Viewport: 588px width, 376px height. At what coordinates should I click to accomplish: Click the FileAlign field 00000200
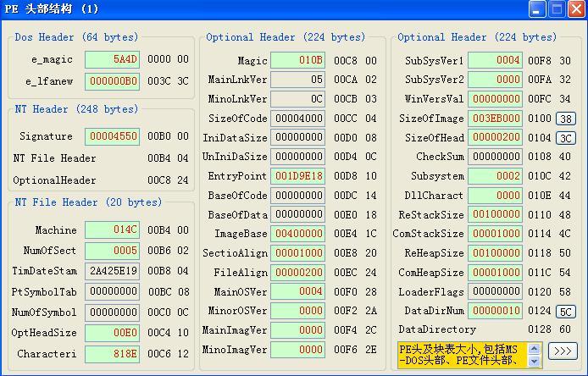[x=297, y=273]
